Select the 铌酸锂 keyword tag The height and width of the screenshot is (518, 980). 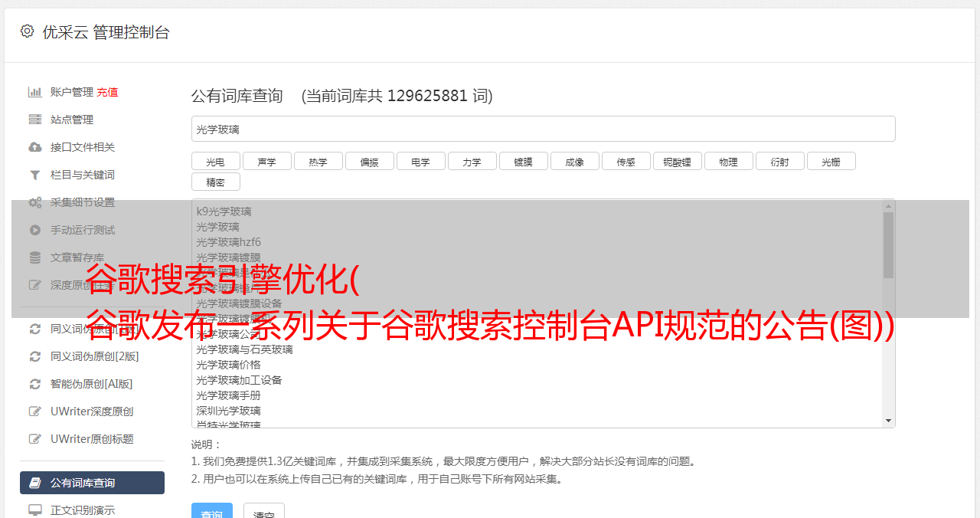coord(678,161)
